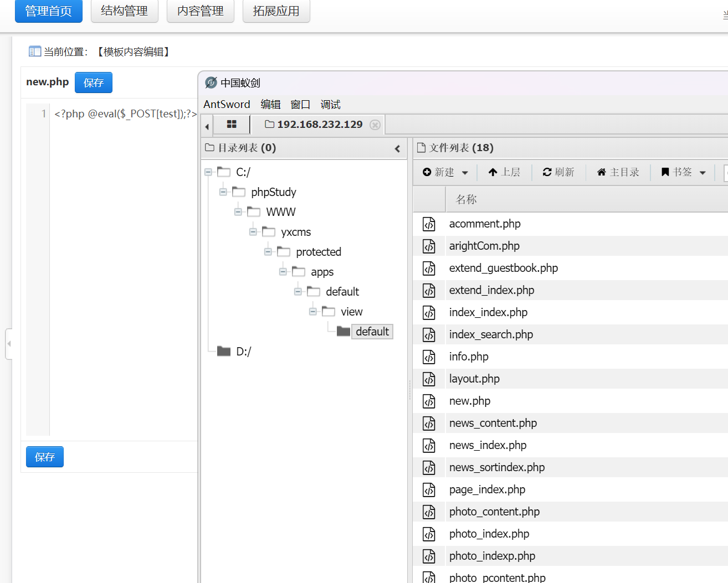This screenshot has height=583, width=728.
Task: Collapse the WWW tree node
Action: point(238,212)
